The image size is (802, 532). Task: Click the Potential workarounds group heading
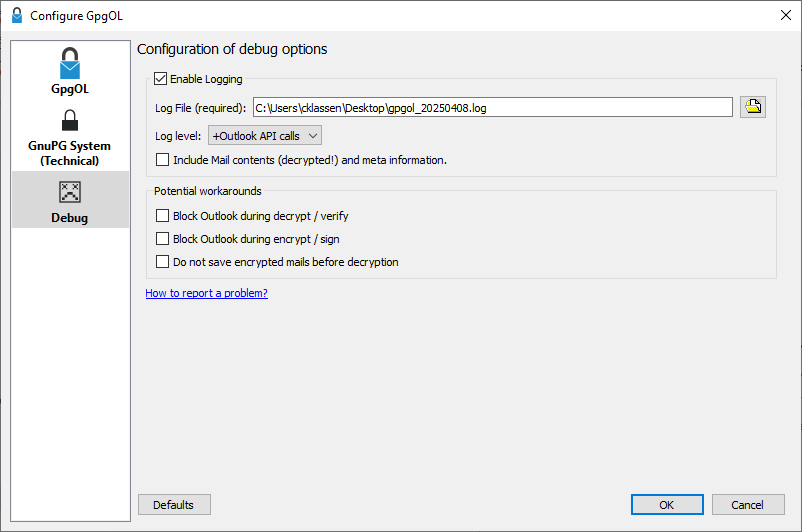[208, 191]
